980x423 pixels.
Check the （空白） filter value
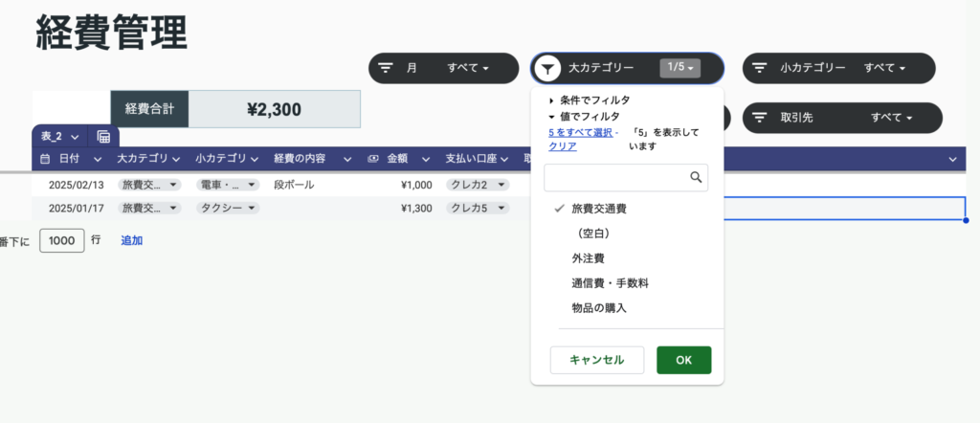pos(593,233)
